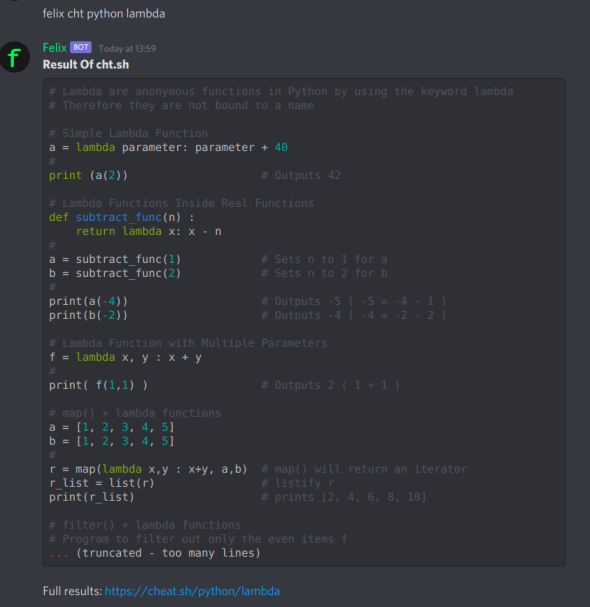
Task: Click the comment '# Sets n to 1 for a'
Action: coord(324,259)
